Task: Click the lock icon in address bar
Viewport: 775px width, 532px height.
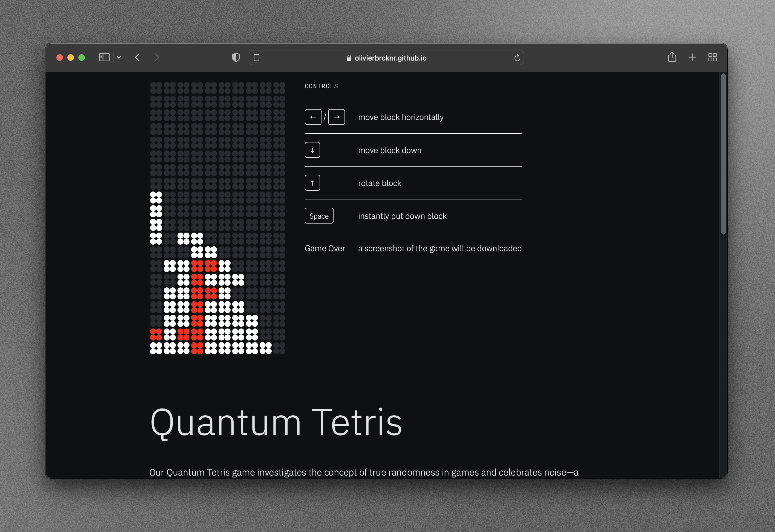Action: (x=349, y=58)
